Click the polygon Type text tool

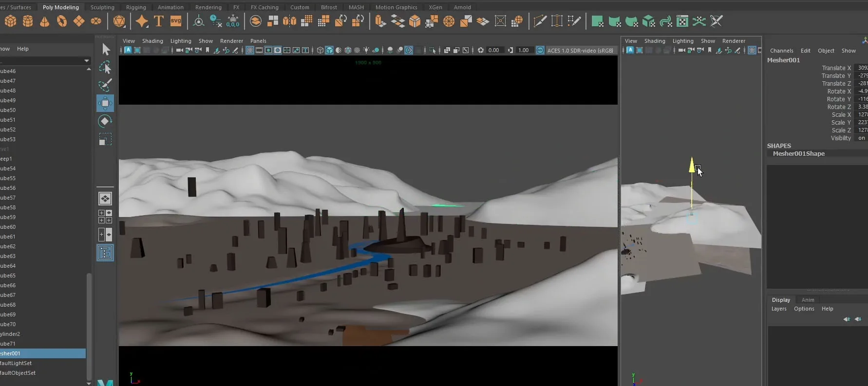pos(158,21)
